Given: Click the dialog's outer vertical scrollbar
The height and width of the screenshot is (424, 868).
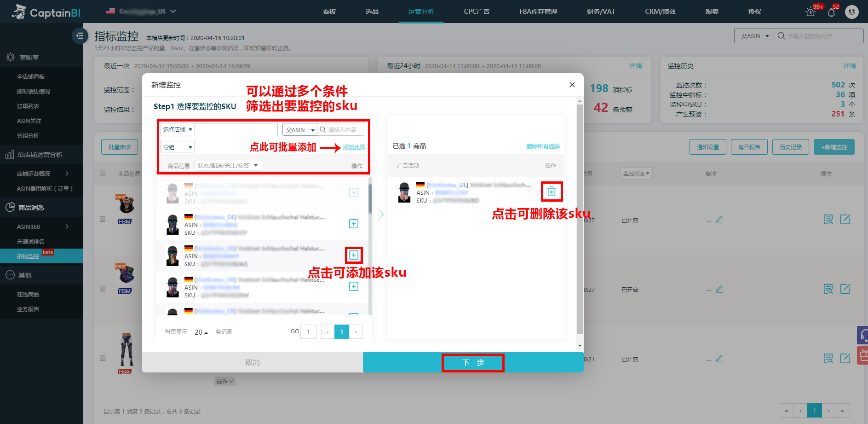Looking at the screenshot, I should (580, 219).
